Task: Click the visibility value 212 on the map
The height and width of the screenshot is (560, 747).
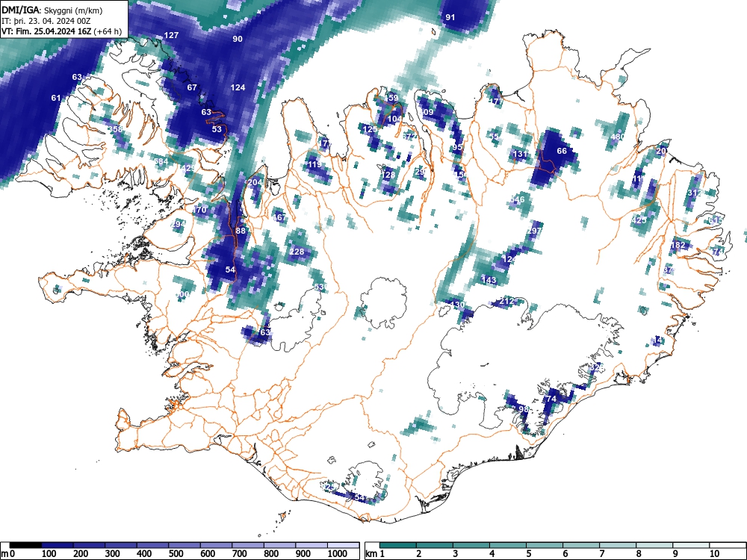Action: click(x=507, y=302)
